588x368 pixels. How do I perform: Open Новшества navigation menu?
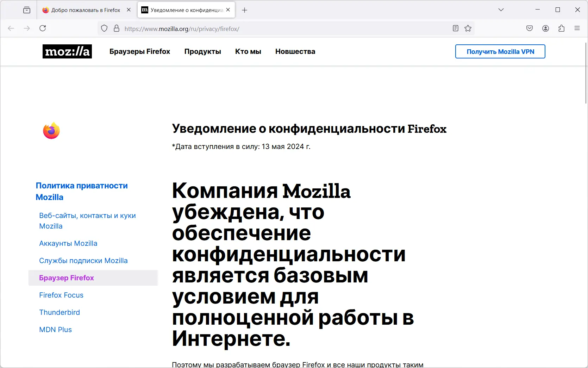pos(295,51)
